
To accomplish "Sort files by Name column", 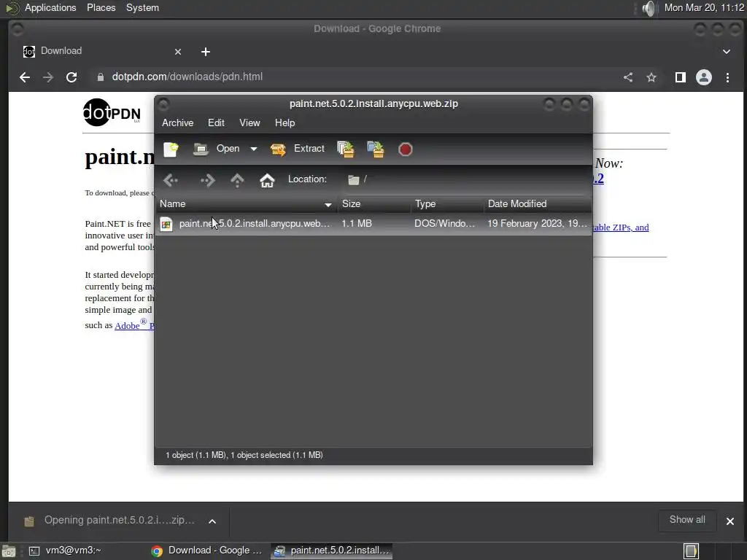I will [247, 204].
